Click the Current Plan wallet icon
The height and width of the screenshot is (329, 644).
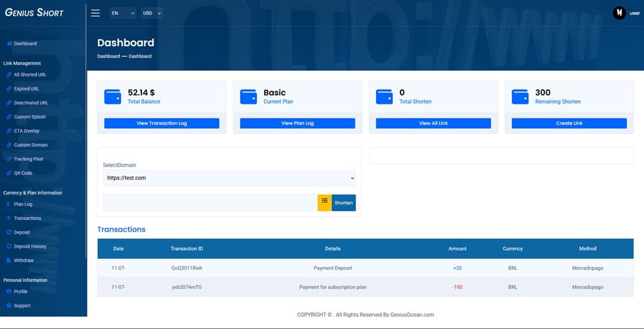pyautogui.click(x=249, y=97)
